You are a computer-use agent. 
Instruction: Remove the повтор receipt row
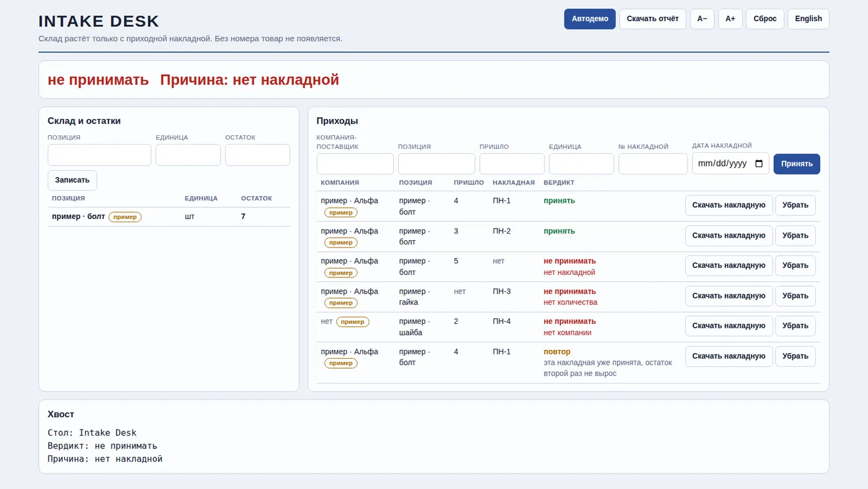(x=795, y=356)
